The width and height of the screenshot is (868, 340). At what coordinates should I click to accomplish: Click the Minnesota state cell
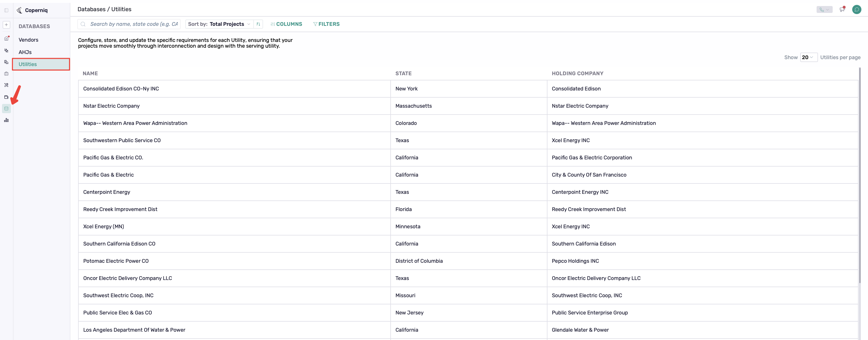[x=469, y=227]
